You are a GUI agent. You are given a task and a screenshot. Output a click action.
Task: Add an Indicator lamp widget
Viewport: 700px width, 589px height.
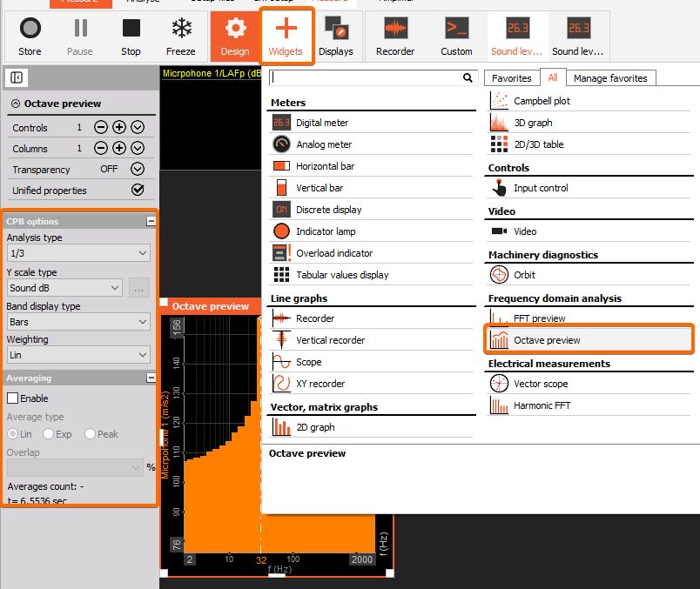point(372,231)
